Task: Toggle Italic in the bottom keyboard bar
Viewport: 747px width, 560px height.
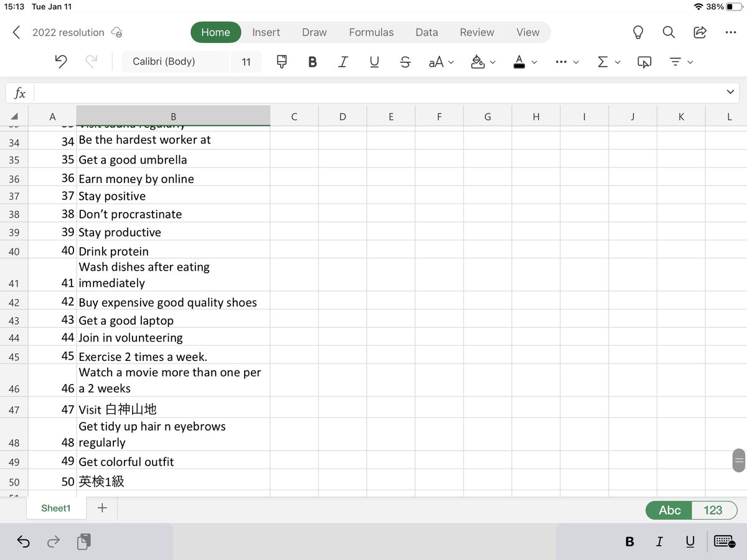Action: point(660,542)
